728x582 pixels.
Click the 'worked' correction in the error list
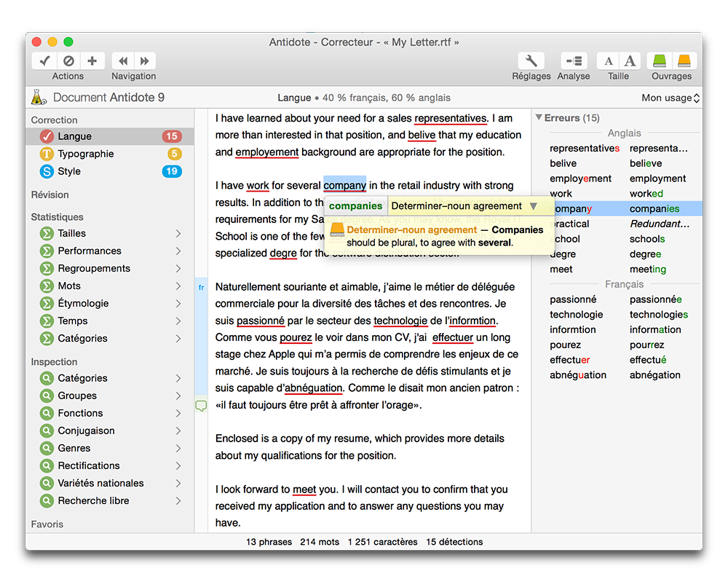(x=646, y=194)
